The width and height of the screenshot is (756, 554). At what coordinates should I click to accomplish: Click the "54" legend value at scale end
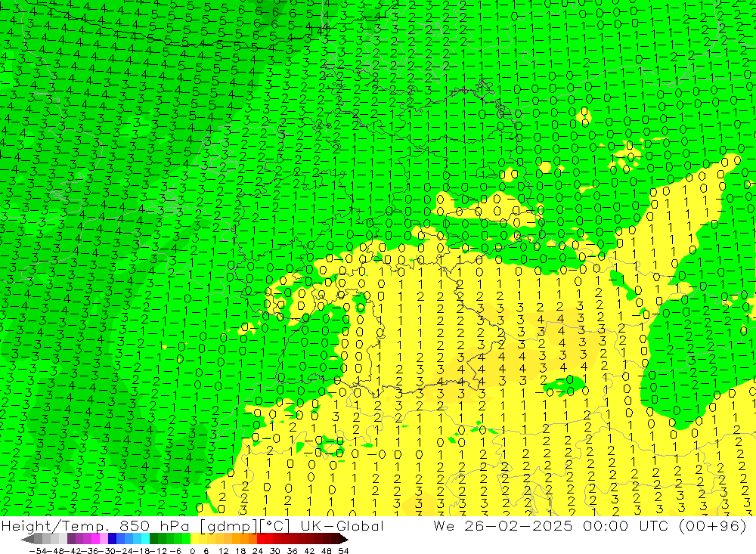click(343, 551)
